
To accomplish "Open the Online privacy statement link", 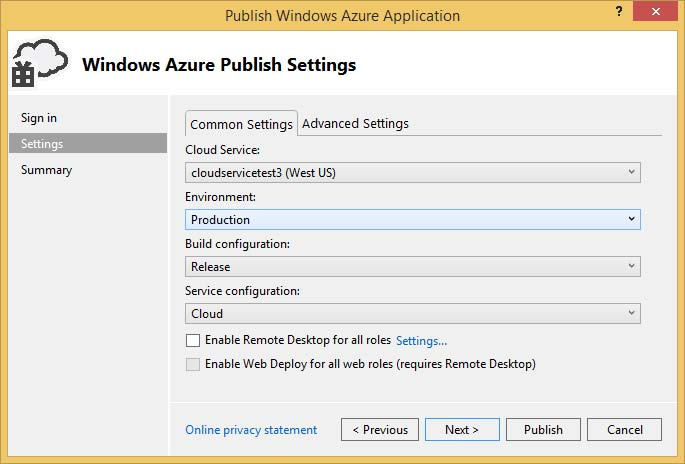I will pyautogui.click(x=251, y=430).
